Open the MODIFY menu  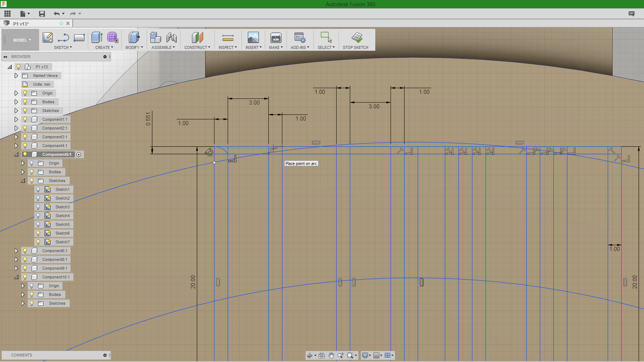point(134,47)
